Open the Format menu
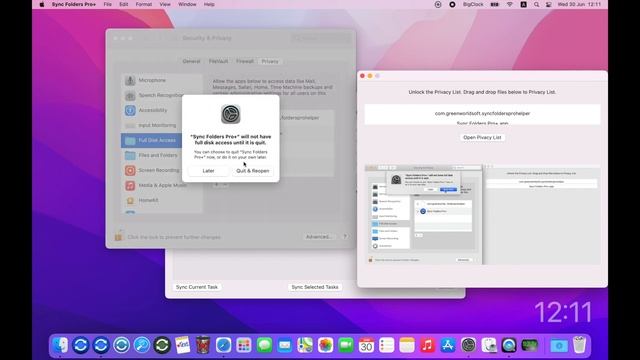This screenshot has height=360, width=640. 144,4
